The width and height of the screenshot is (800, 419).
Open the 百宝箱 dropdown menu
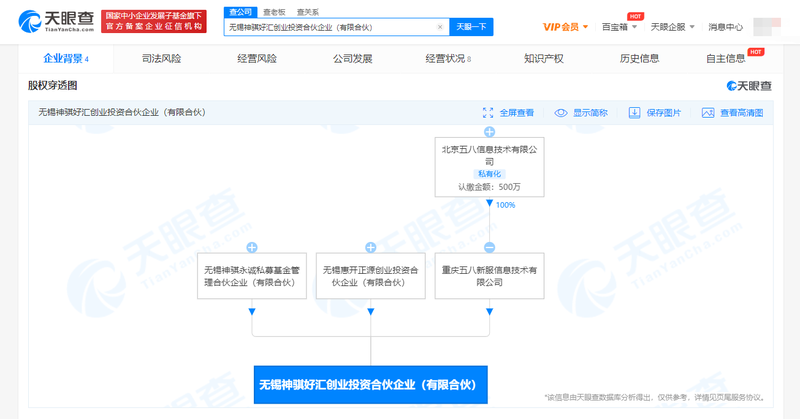click(619, 27)
